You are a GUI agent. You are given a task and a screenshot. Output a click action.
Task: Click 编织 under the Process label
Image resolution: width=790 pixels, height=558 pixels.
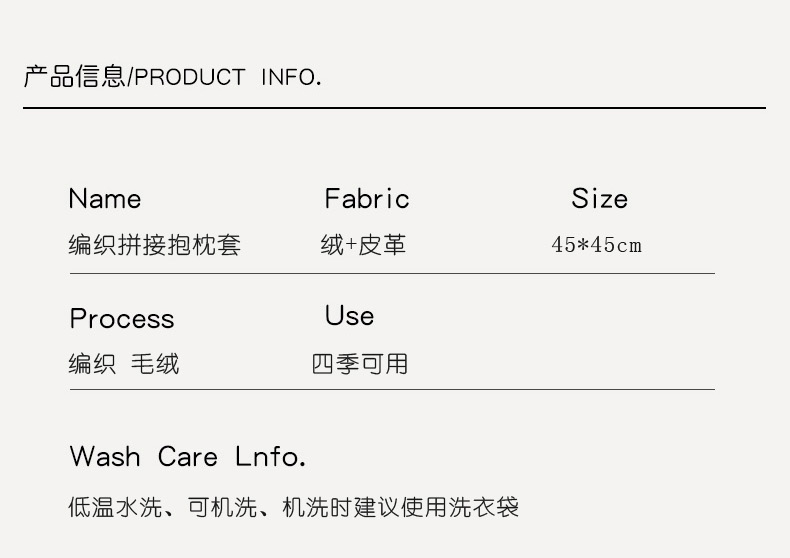[92, 364]
